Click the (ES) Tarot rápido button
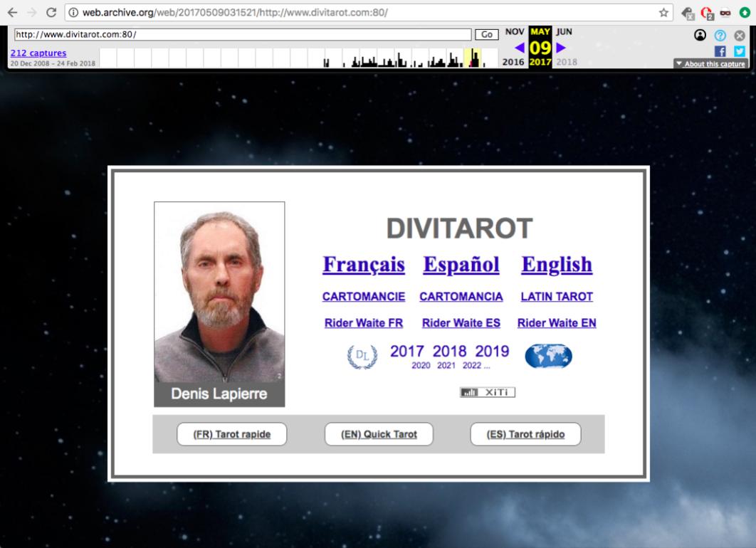756x548 pixels. (x=525, y=434)
